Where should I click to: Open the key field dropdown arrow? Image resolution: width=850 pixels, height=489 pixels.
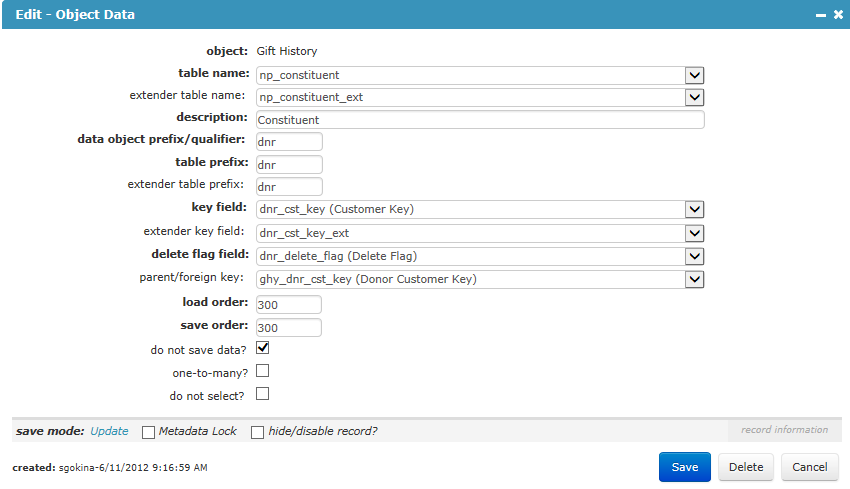point(694,209)
